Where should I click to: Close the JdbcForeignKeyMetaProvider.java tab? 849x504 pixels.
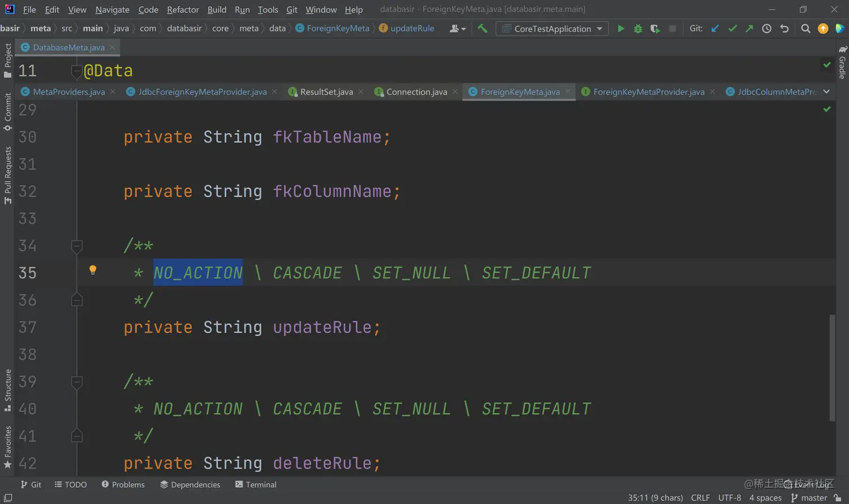point(275,91)
